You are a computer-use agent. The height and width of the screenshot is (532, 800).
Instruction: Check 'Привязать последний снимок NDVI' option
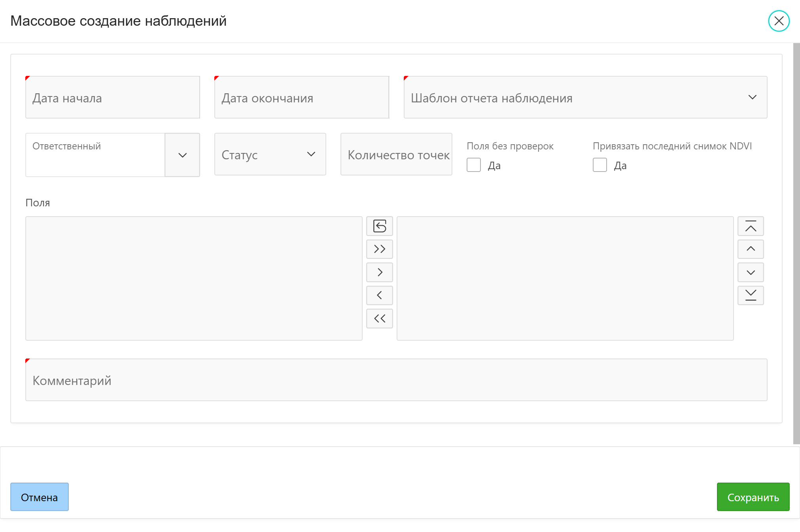[x=600, y=165]
